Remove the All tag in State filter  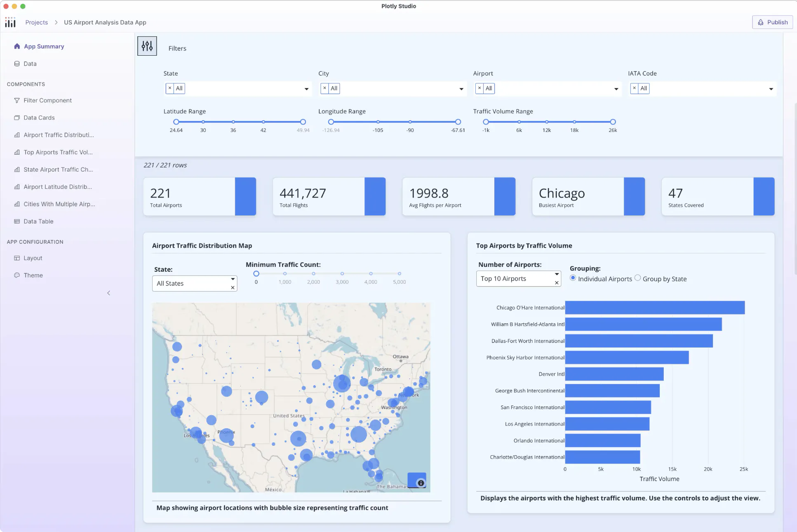[x=170, y=88]
